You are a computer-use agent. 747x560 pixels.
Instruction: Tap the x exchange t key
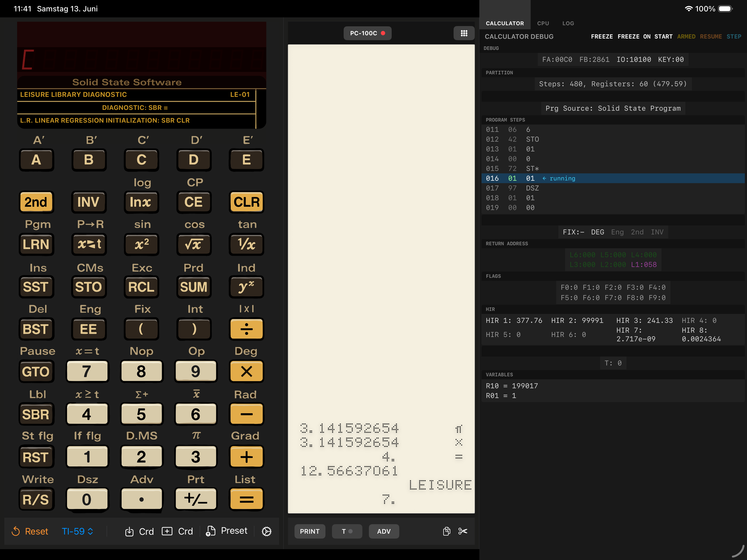click(x=88, y=244)
